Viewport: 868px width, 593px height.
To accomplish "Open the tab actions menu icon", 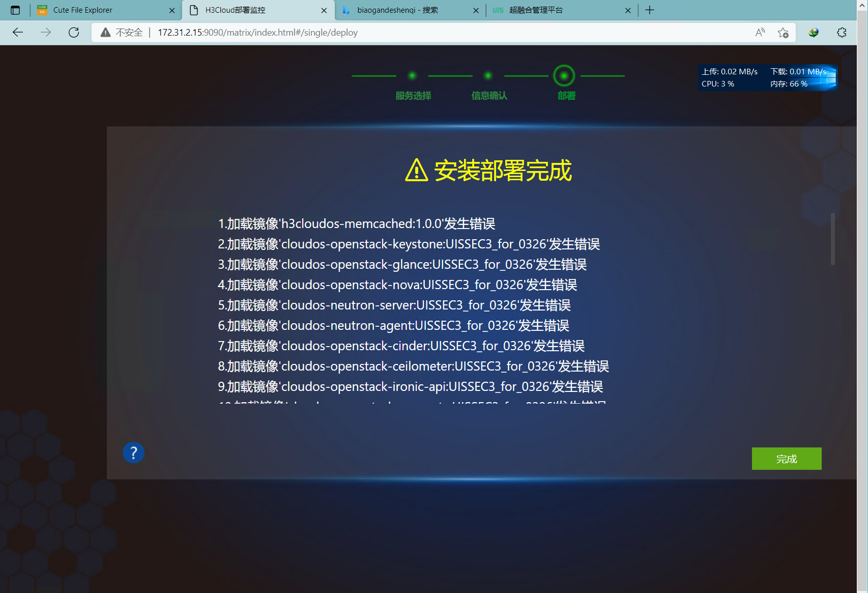I will (15, 10).
